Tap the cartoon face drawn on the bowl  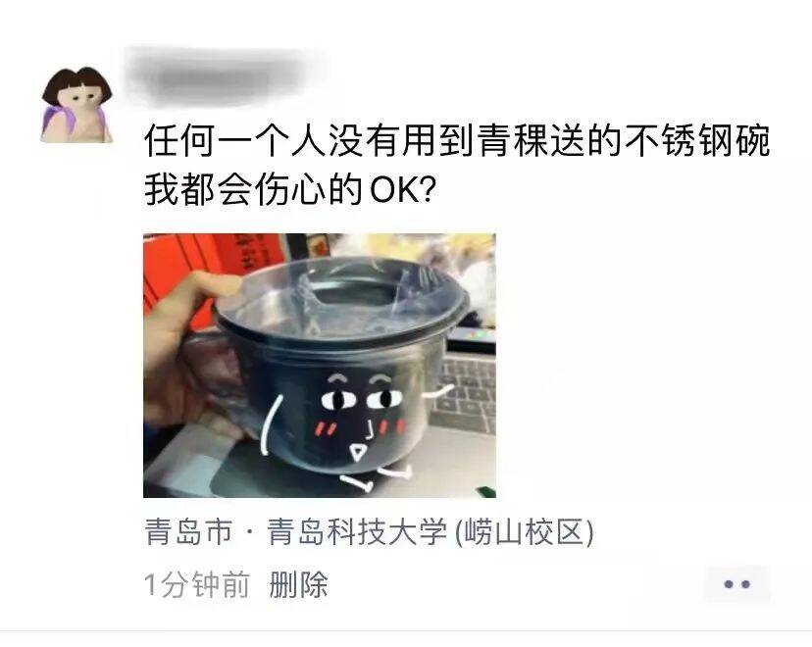point(360,414)
